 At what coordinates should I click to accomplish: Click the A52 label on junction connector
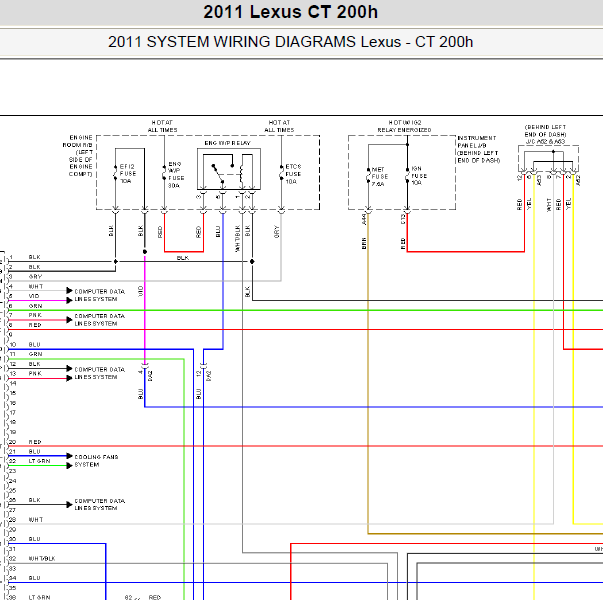pyautogui.click(x=578, y=180)
